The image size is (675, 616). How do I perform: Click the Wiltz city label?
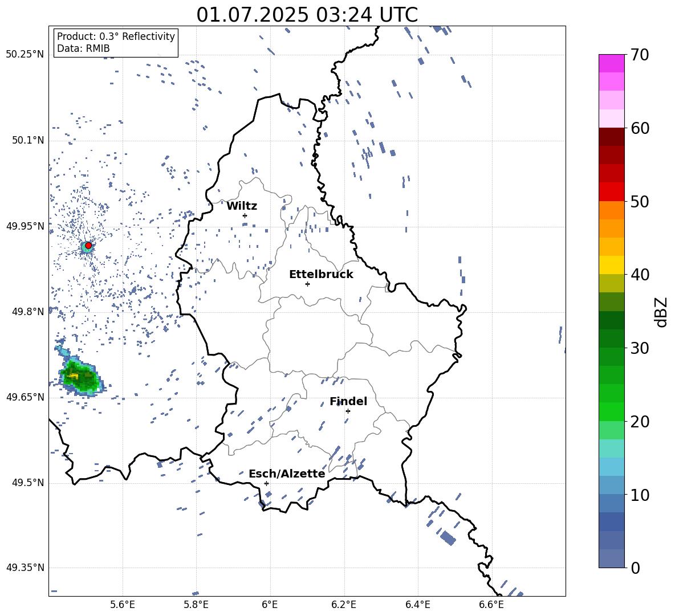pos(242,206)
